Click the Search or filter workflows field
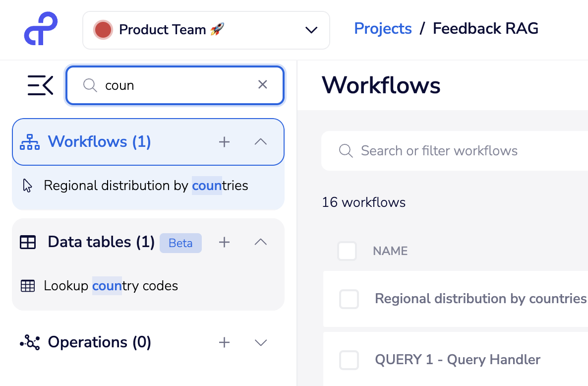The width and height of the screenshot is (588, 386). tap(446, 151)
